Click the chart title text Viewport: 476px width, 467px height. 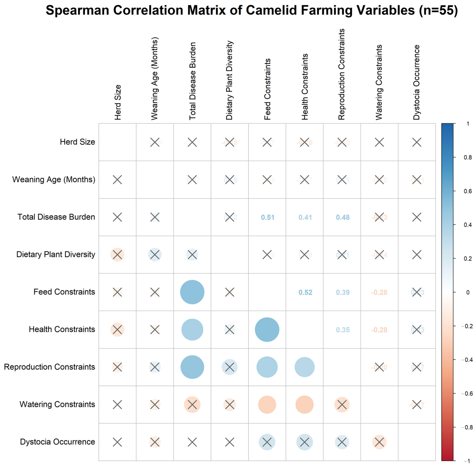252,10
